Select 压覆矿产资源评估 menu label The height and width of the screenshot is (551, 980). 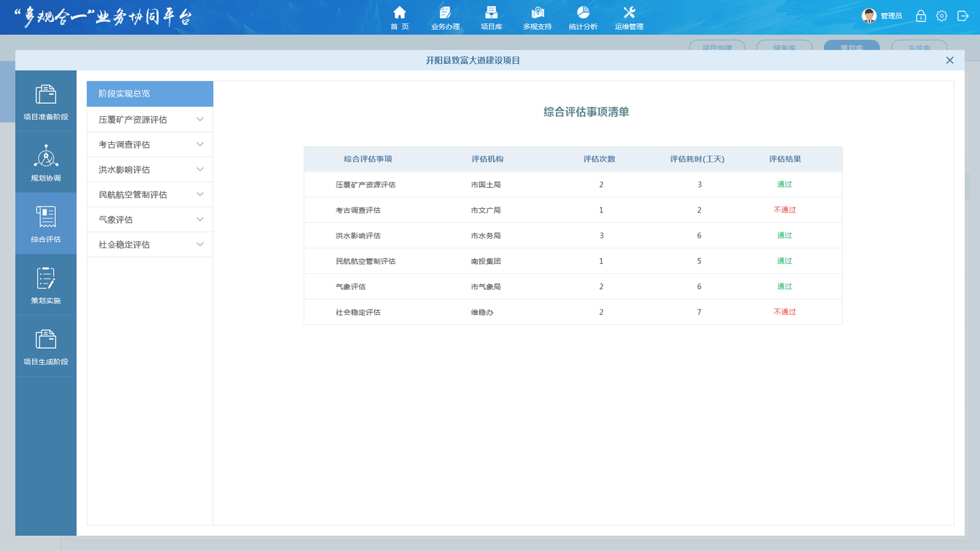[x=133, y=120]
